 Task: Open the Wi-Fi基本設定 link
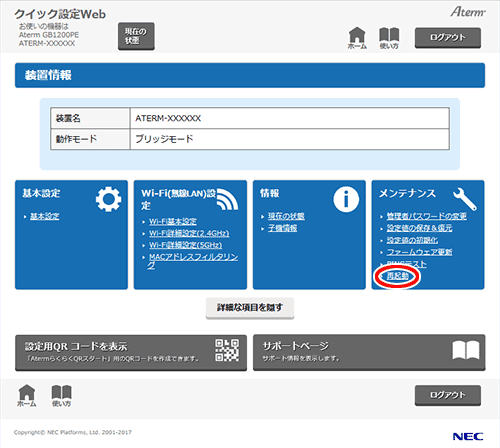tap(173, 221)
